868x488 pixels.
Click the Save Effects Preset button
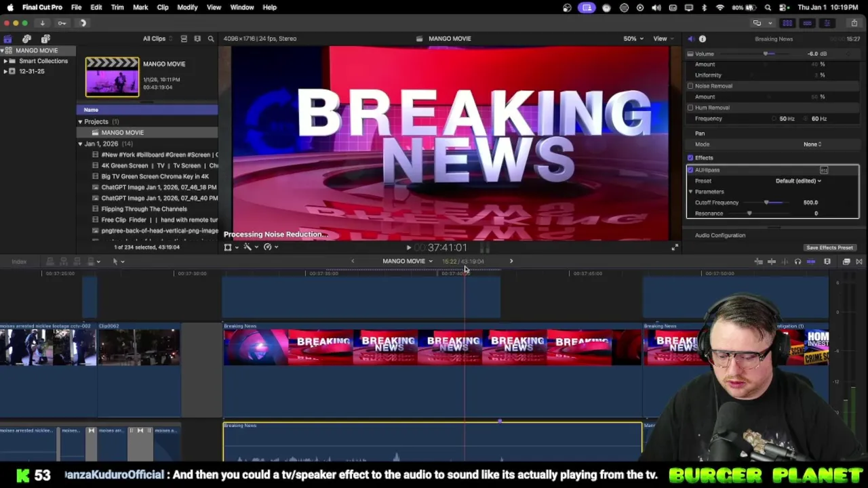point(829,248)
